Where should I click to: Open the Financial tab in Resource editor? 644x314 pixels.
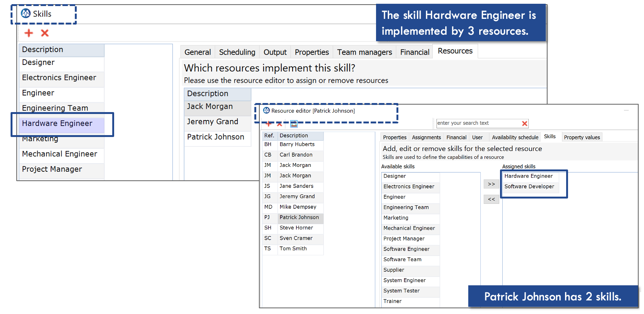coord(456,137)
